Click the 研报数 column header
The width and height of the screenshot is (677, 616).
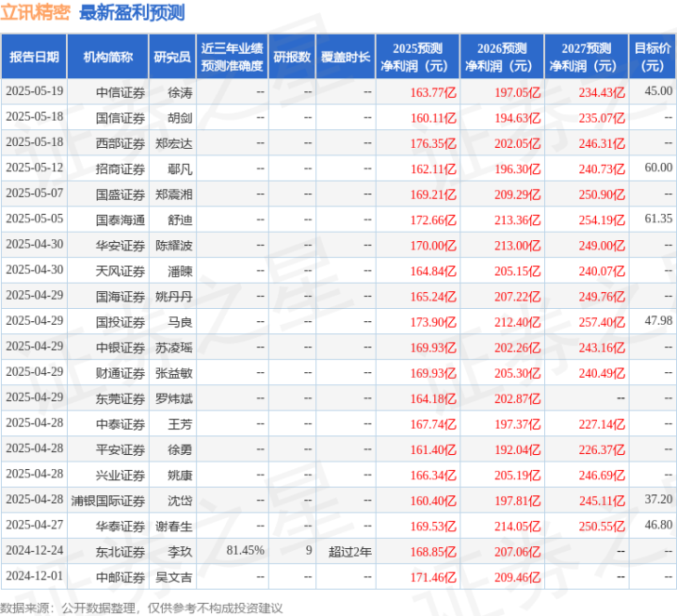292,57
